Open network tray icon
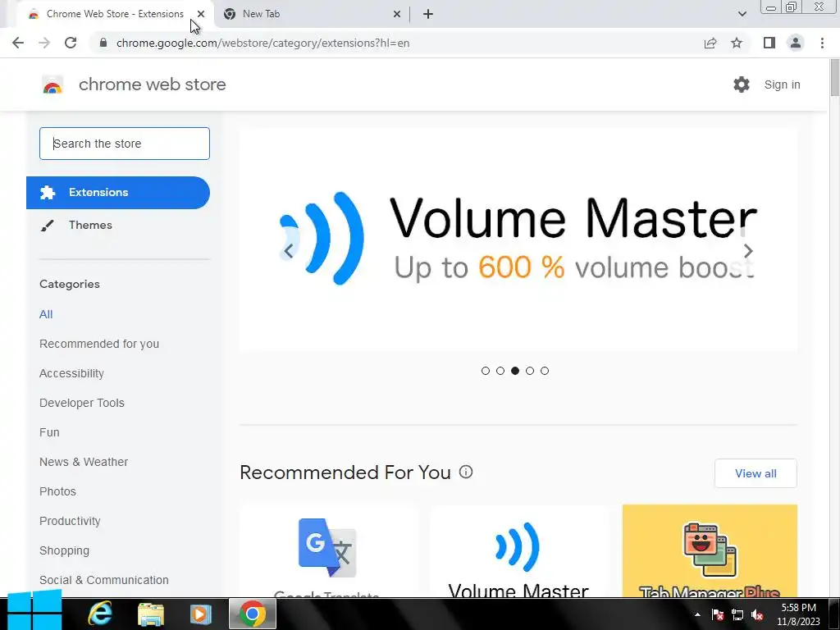Screen dimensions: 840x630 [737, 614]
